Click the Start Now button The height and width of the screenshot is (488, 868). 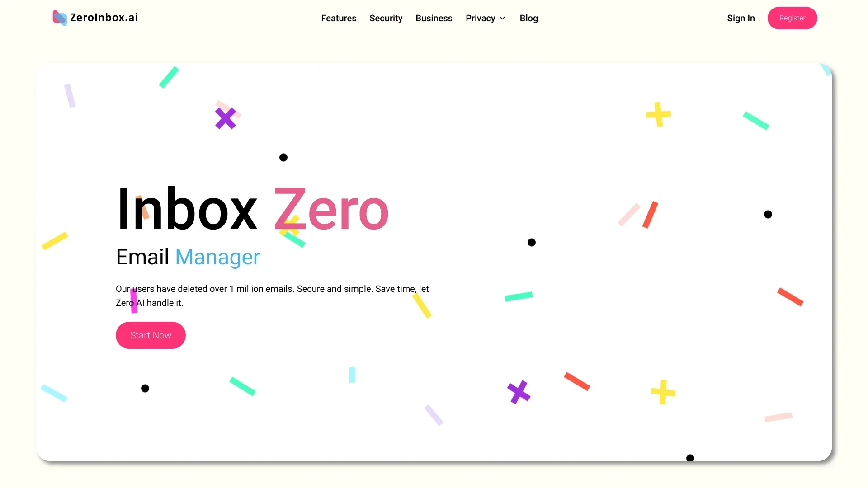[150, 335]
